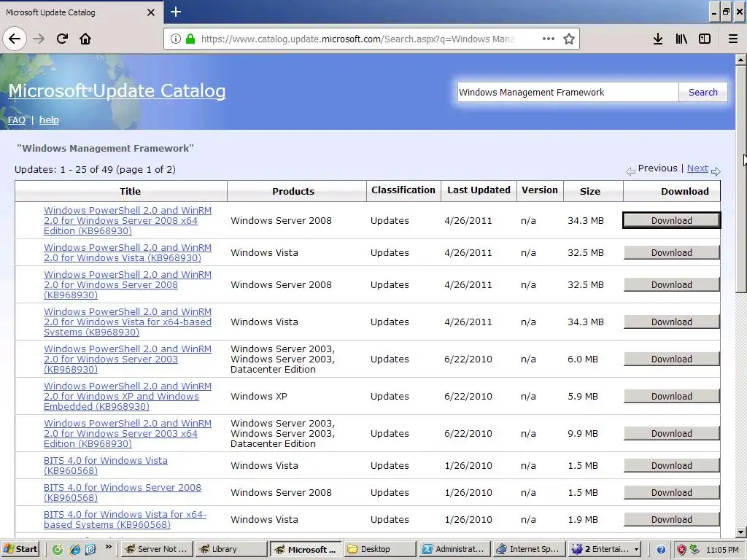The height and width of the screenshot is (560, 747).
Task: Switch to Server Not... taskbar window
Action: tap(157, 549)
